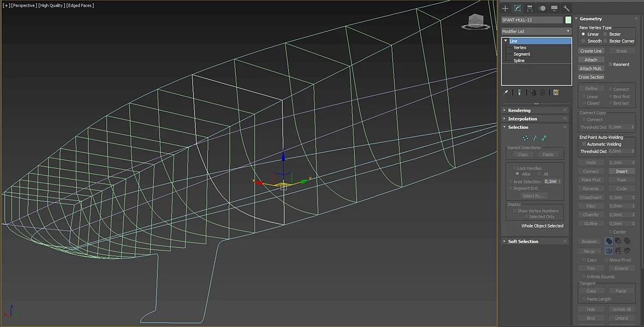Switch to the Hierarchy panel icon
The image size is (644, 327).
coord(530,8)
